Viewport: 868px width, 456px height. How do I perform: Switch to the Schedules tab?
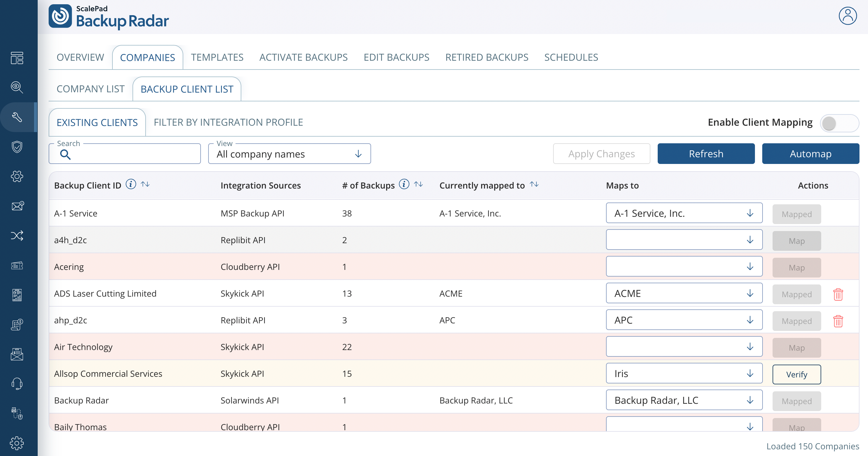(x=571, y=57)
